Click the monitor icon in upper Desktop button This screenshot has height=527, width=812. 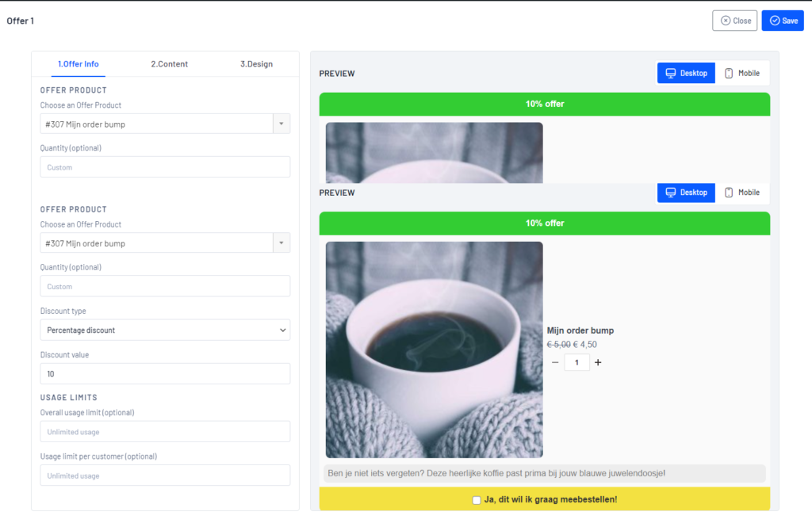pyautogui.click(x=671, y=73)
